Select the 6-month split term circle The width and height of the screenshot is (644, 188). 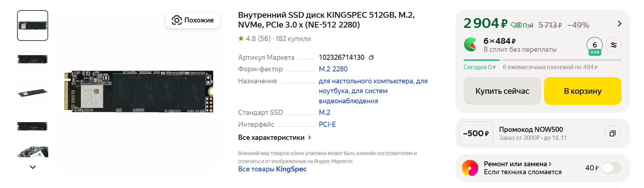pyautogui.click(x=594, y=45)
